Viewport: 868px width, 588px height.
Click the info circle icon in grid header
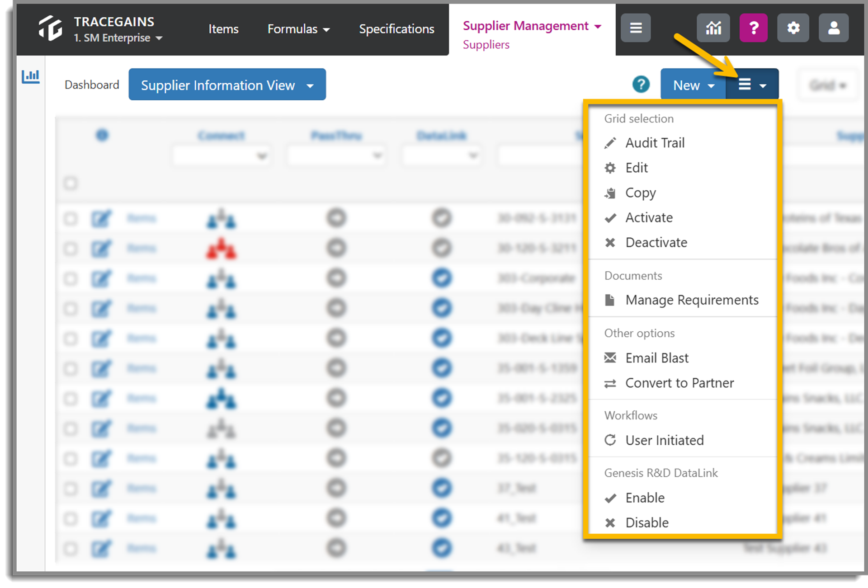102,135
